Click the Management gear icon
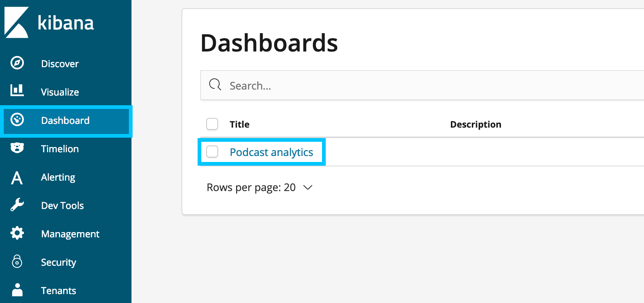The width and height of the screenshot is (644, 303). click(x=17, y=233)
